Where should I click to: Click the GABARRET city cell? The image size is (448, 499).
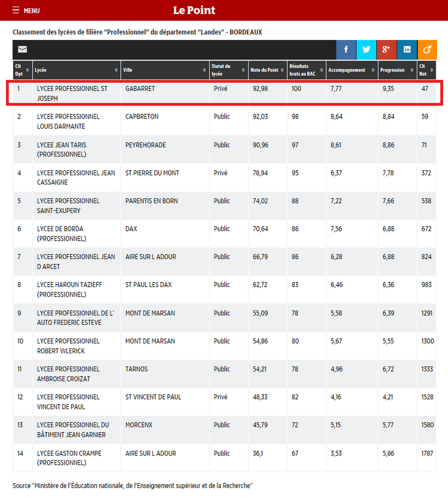click(140, 89)
